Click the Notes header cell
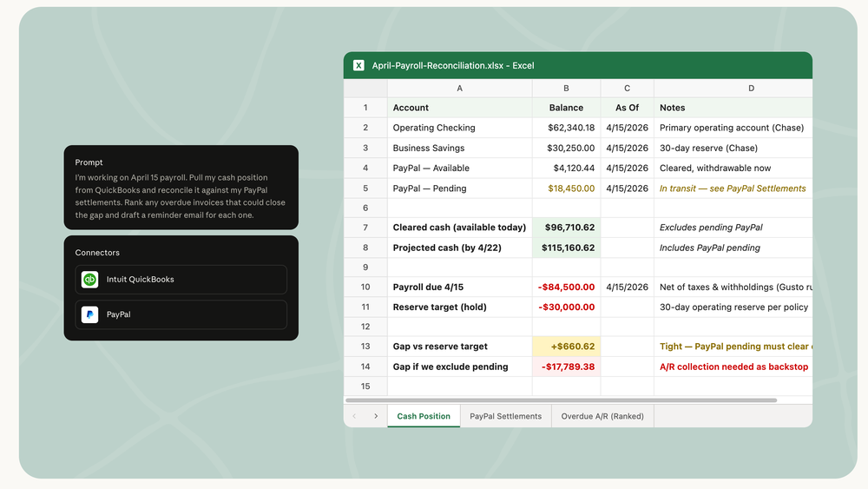The height and width of the screenshot is (489, 868). click(733, 108)
